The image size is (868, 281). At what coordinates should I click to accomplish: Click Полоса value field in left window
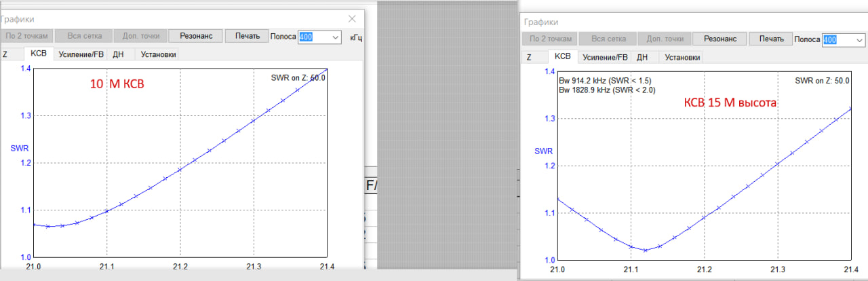click(x=313, y=37)
